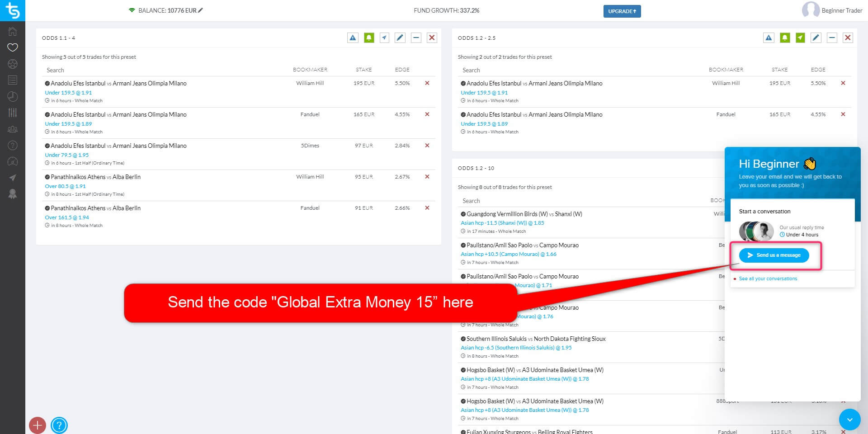Open the favorites heart sidebar item
This screenshot has width=868, height=434.
13,47
